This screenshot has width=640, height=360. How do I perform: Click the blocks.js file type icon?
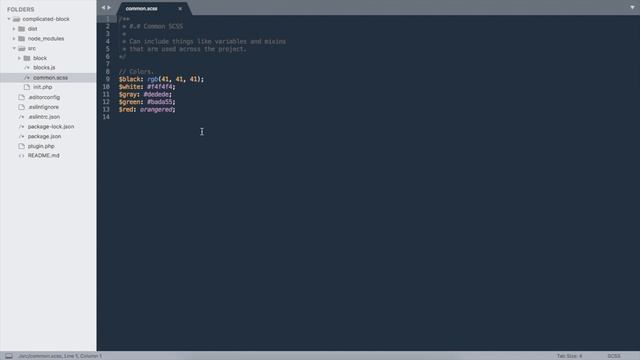point(27,67)
